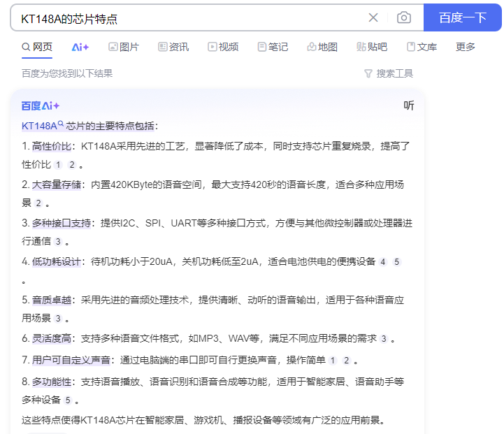This screenshot has height=434, width=504.
Task: Open the 图片 tab
Action: pos(124,47)
